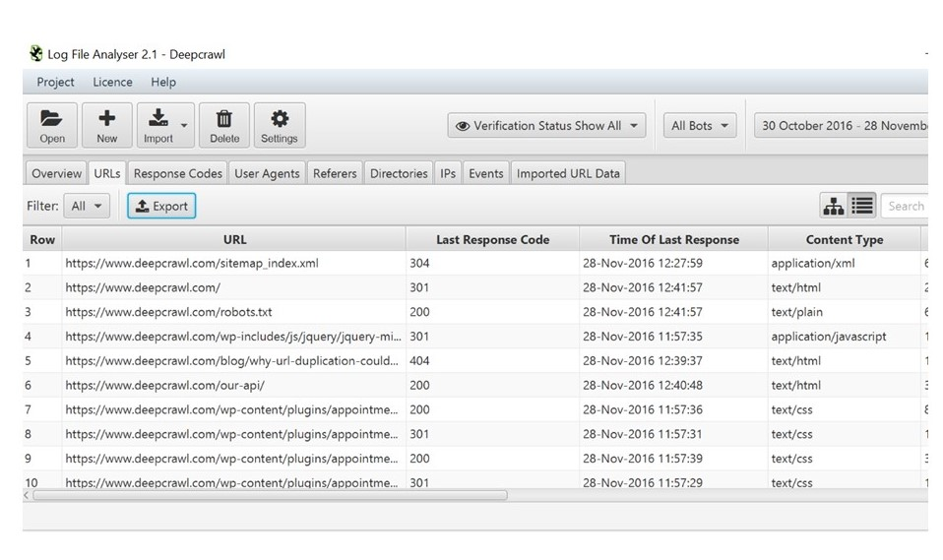This screenshot has width=943, height=560.
Task: Switch to the User Agents tab
Action: 267,173
